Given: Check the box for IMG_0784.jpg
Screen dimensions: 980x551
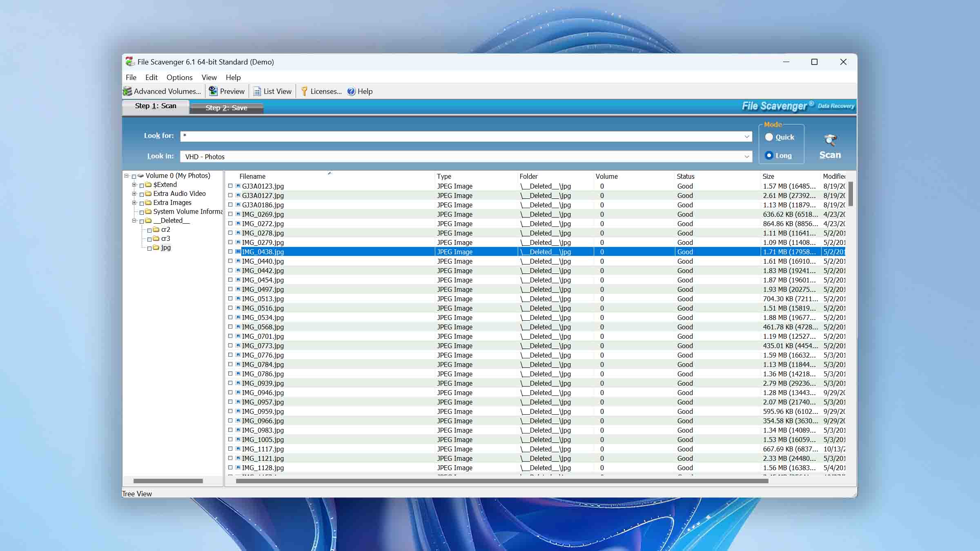Looking at the screenshot, I should 230,364.
